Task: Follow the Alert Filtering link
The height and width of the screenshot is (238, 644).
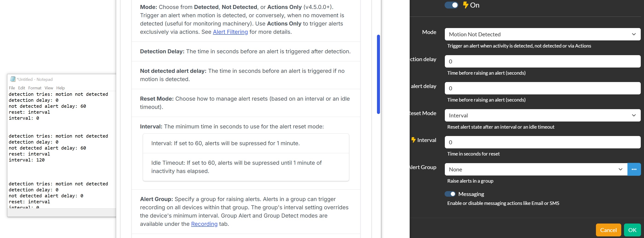Action: [230, 32]
